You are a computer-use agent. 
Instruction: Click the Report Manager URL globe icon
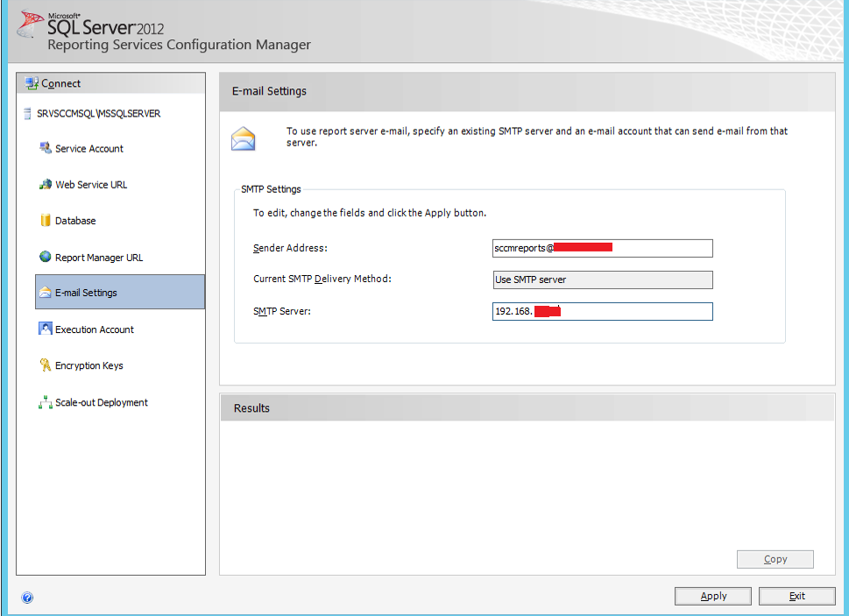[46, 257]
